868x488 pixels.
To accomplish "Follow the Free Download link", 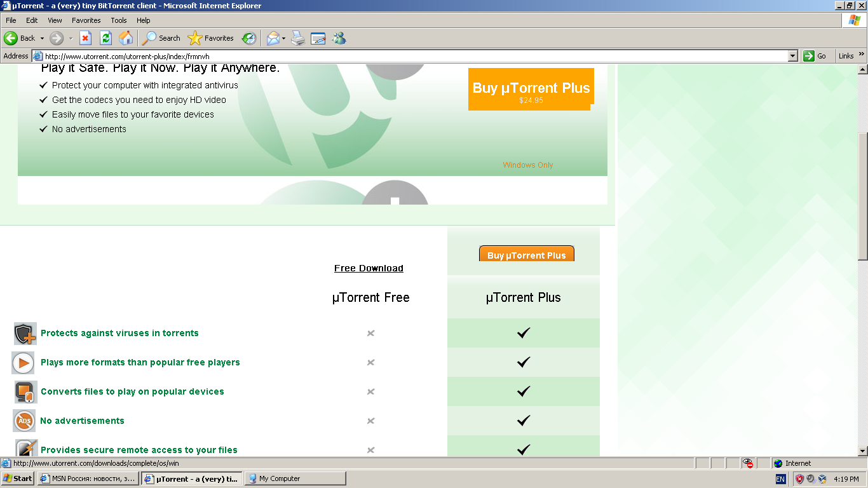I will (369, 268).
